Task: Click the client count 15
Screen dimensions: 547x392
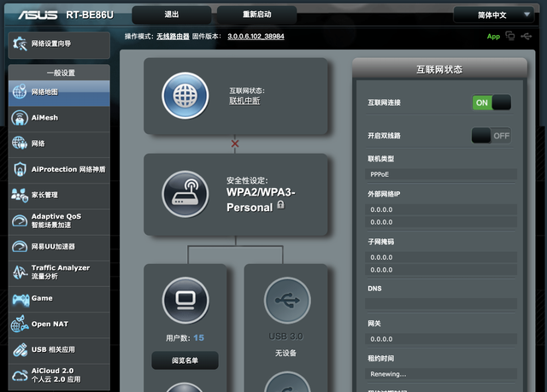Action: coord(198,337)
